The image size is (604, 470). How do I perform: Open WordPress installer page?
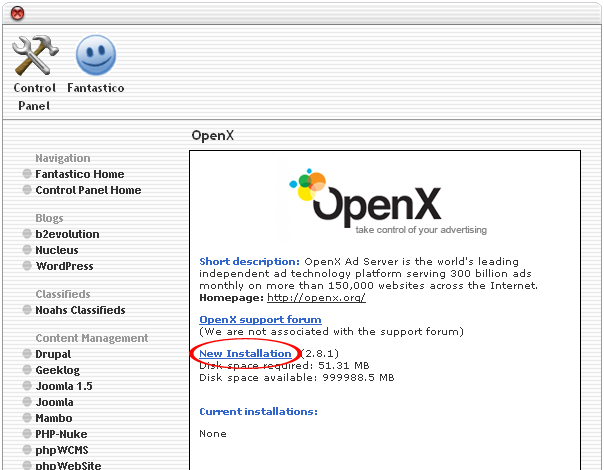coord(64,266)
